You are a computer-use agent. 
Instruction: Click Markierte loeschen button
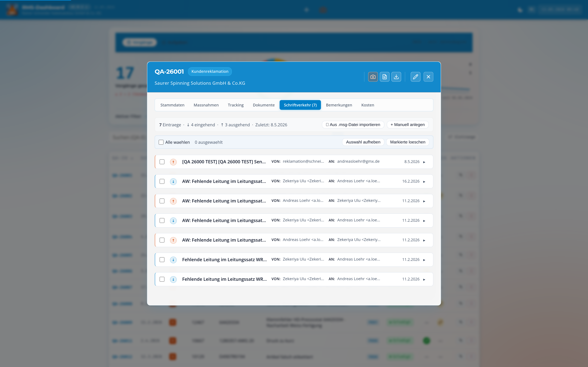tap(408, 142)
